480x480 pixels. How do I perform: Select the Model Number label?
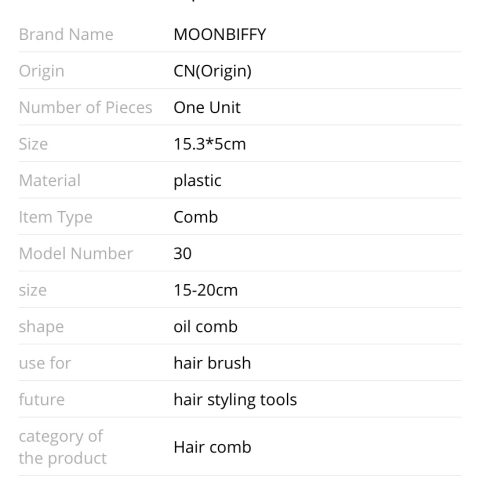[x=76, y=254]
